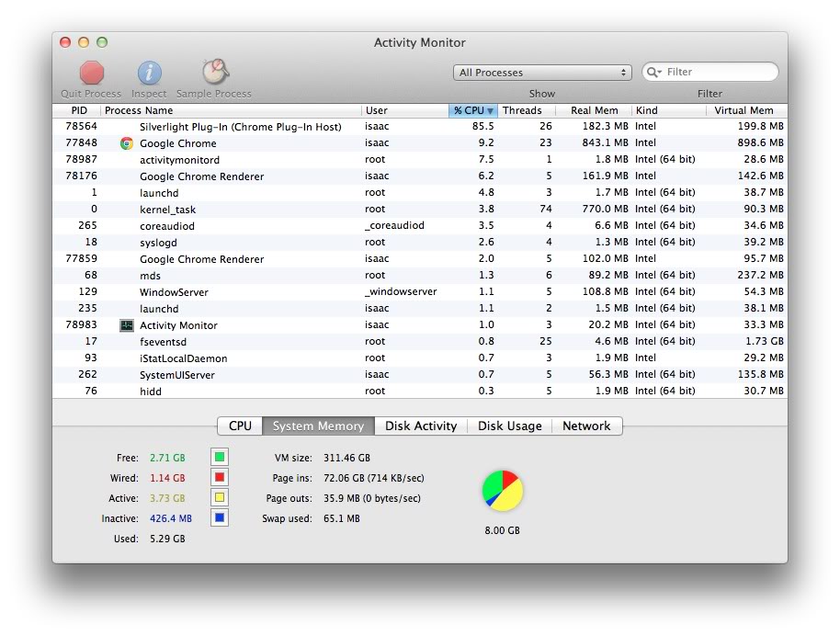Screen dimensions: 840x636
Task: Select the System Memory tab
Action: [318, 426]
